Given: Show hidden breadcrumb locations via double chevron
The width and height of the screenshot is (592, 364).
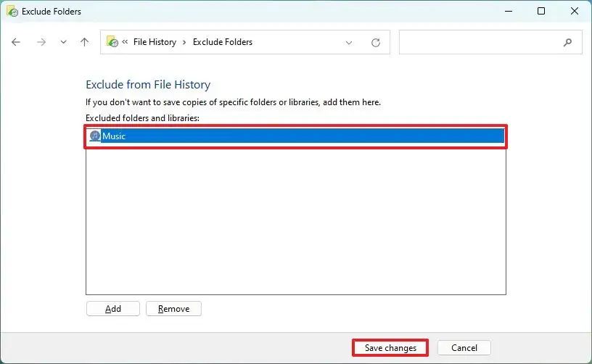Looking at the screenshot, I should click(x=126, y=42).
